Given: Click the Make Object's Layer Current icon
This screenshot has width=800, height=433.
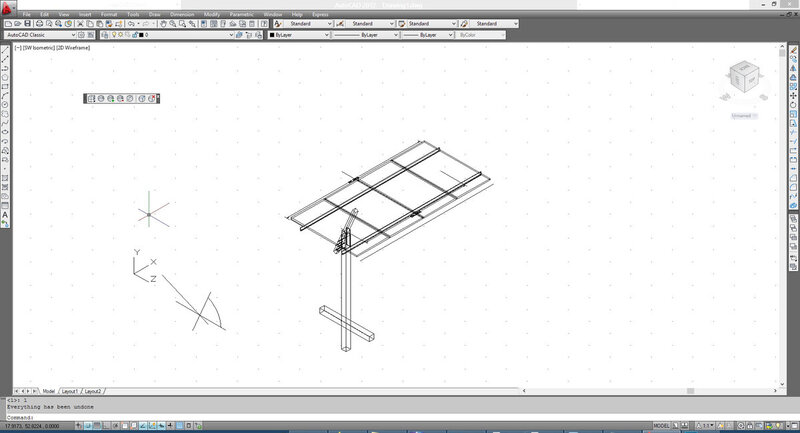Looking at the screenshot, I should [x=239, y=35].
